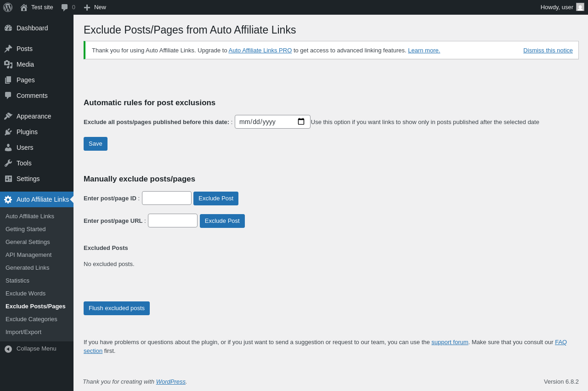This screenshot has width=588, height=391.
Task: Open the Dashboard menu
Action: pos(37,28)
